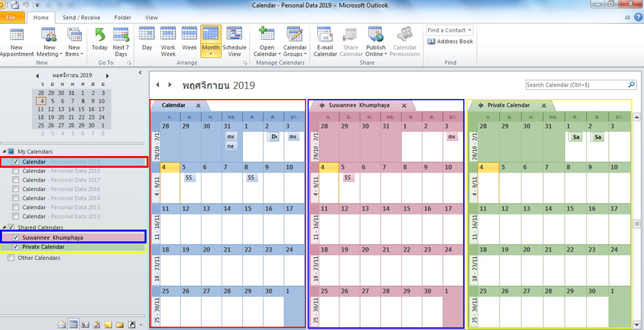Open Tasks from the bottom navigation icons

point(96,324)
